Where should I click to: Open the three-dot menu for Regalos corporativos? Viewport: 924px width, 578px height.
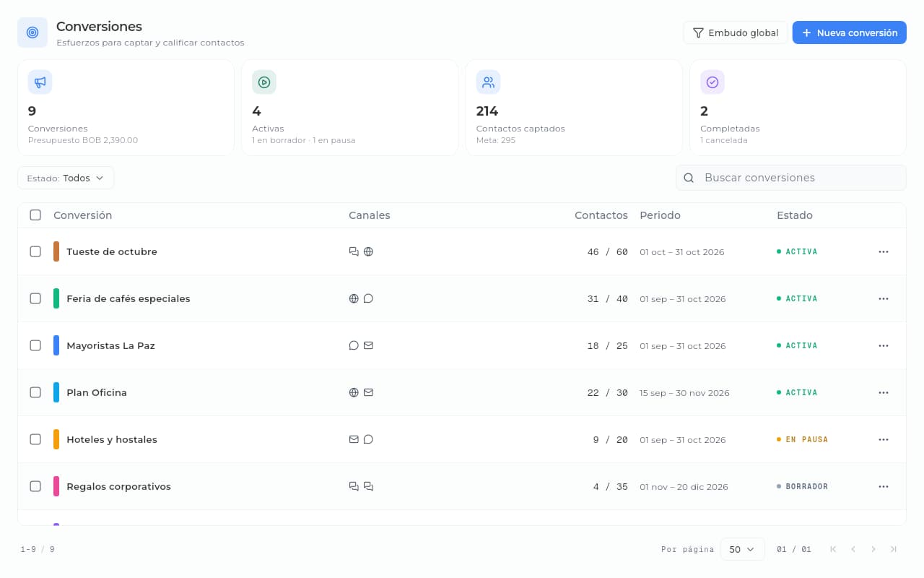click(x=884, y=486)
